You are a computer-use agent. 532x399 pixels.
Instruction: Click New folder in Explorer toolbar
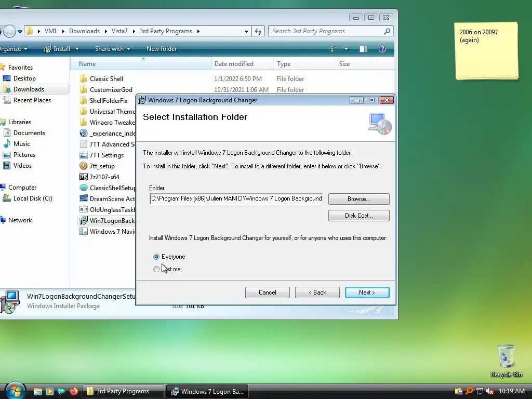point(162,49)
